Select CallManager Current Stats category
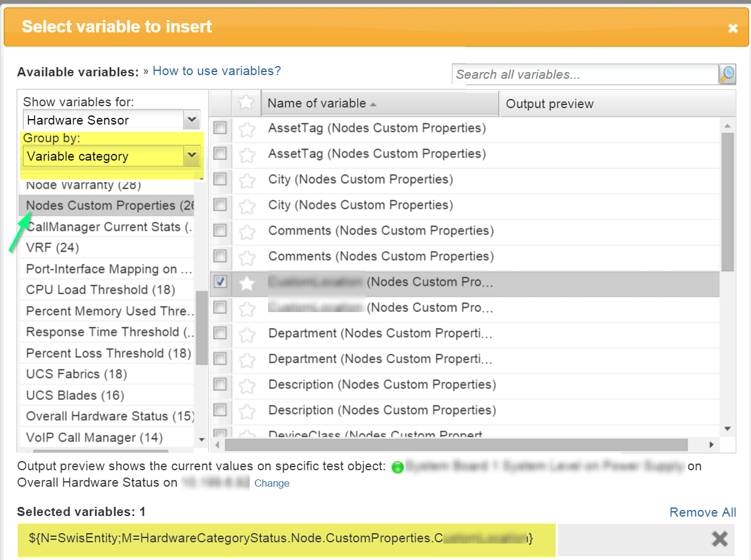This screenshot has width=751, height=560. click(x=107, y=227)
